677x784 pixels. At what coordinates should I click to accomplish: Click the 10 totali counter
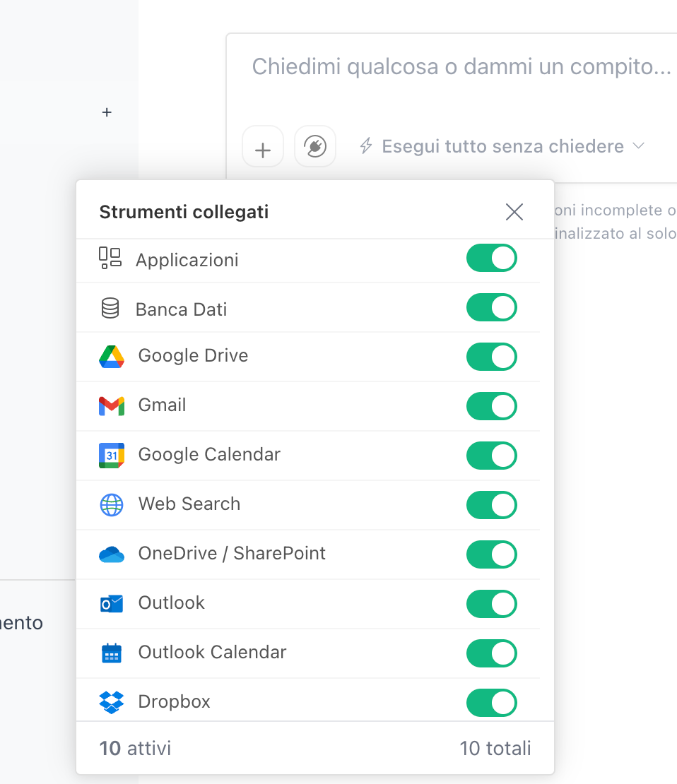[495, 749]
